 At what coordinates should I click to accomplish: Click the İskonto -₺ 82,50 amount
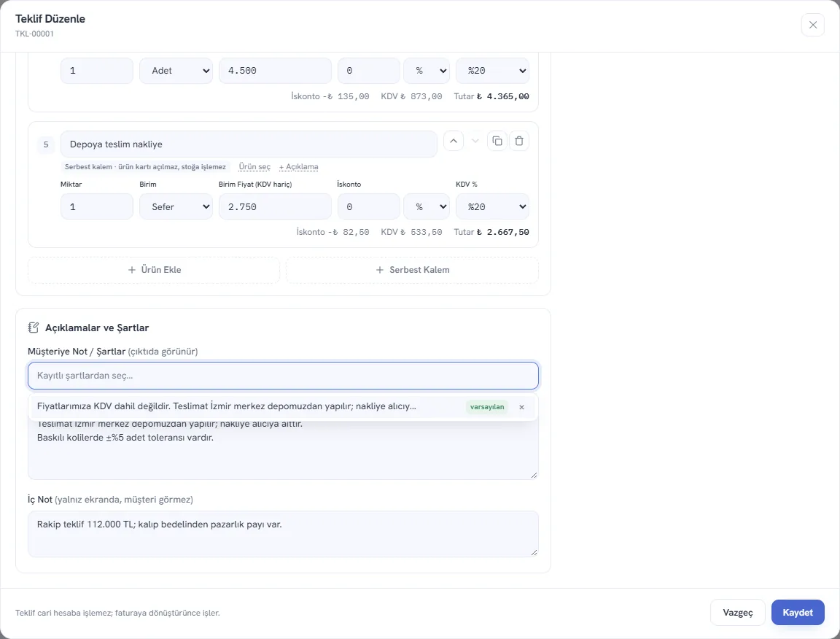(332, 232)
